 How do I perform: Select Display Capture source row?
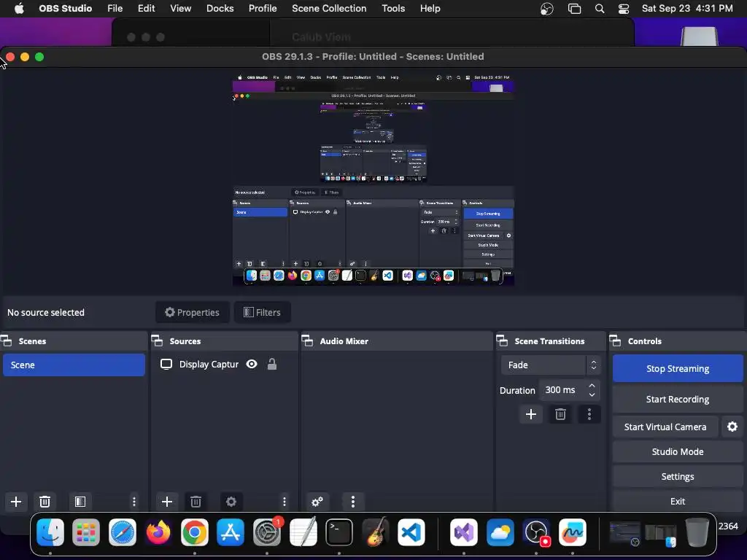[x=224, y=365]
